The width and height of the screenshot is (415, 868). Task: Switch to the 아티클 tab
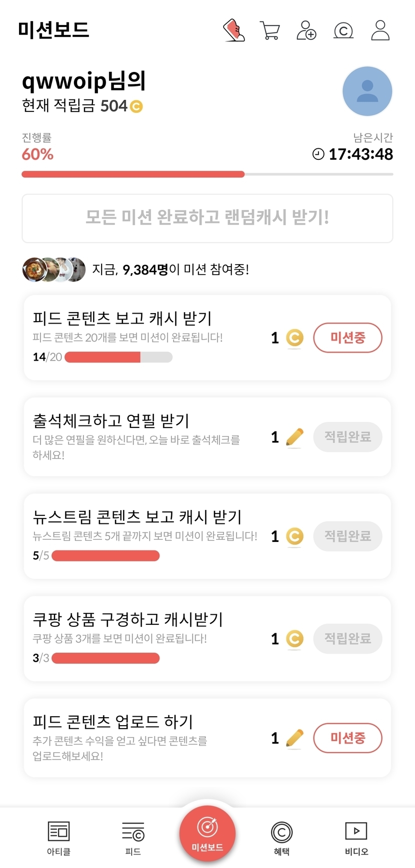tap(58, 838)
